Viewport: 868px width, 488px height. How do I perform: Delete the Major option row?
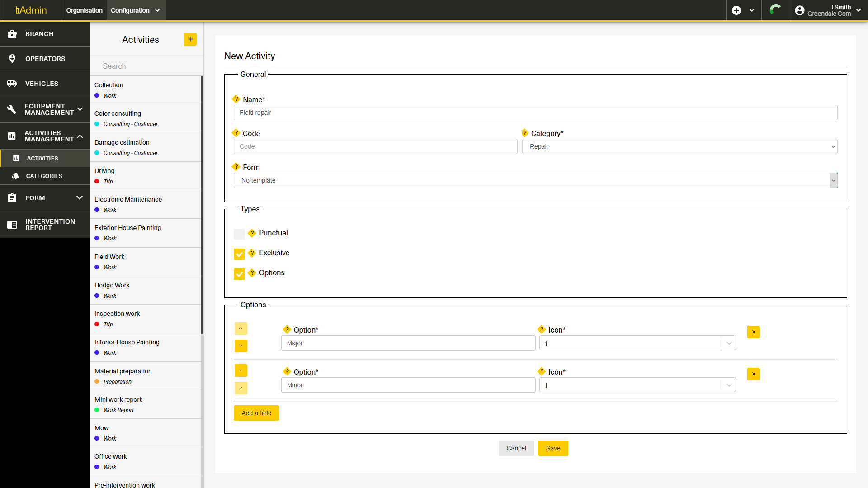753,332
